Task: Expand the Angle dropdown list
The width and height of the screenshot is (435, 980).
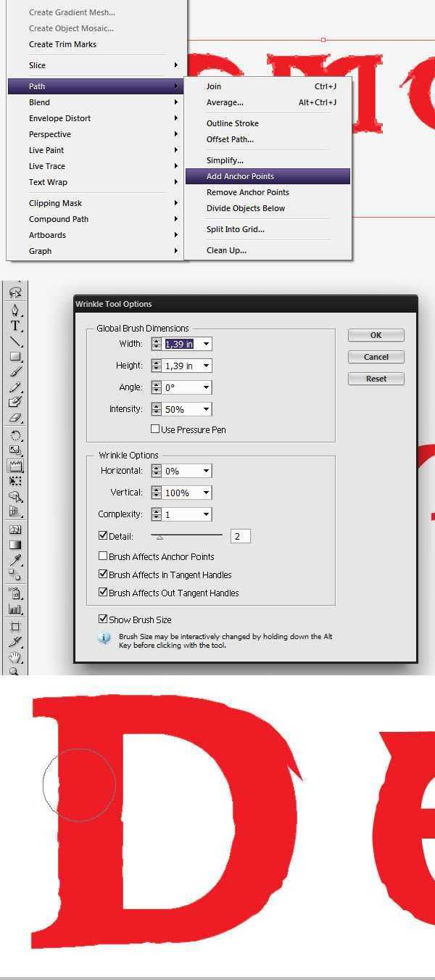Action: pyautogui.click(x=206, y=387)
